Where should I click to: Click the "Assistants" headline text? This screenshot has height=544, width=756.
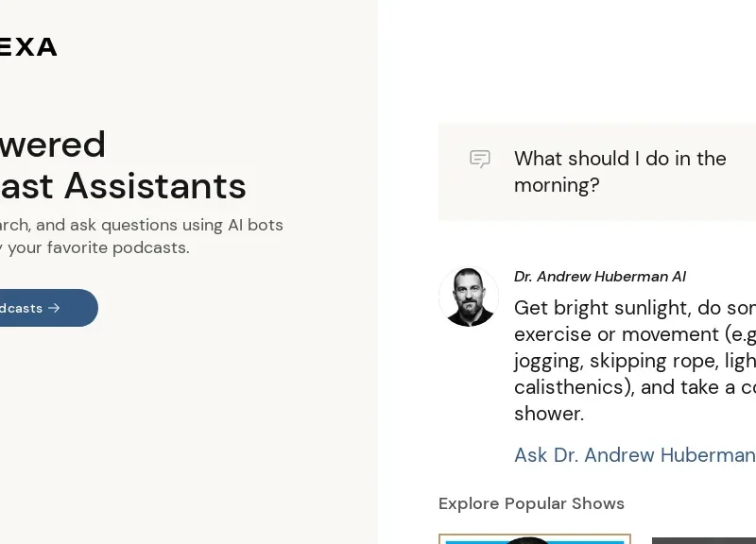[x=155, y=186]
